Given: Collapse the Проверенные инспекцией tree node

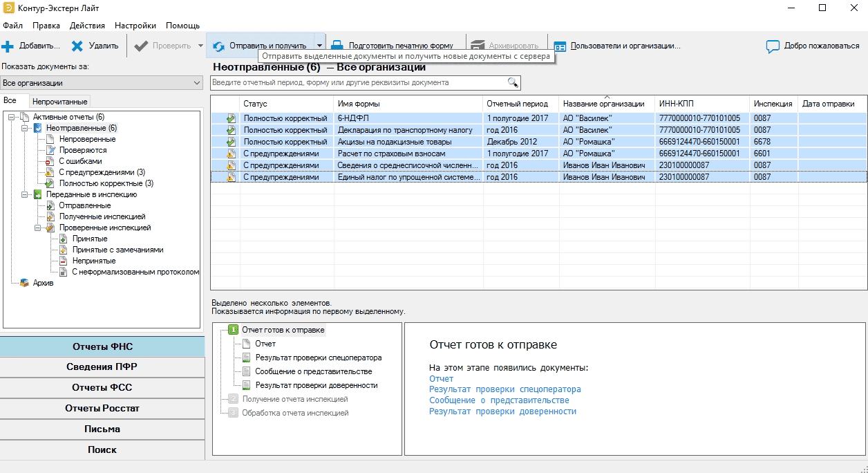Looking at the screenshot, I should click(x=37, y=228).
